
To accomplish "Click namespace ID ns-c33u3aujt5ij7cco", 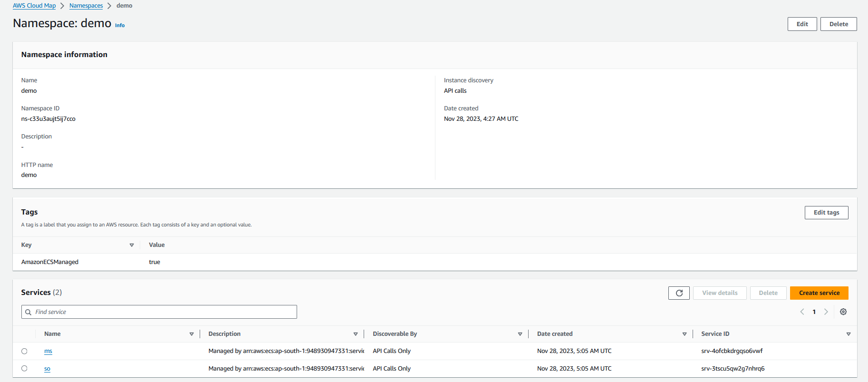I will point(48,119).
